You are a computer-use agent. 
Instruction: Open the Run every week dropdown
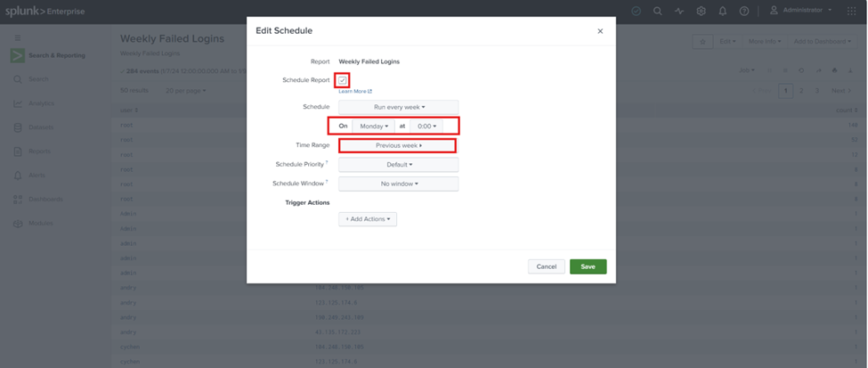click(x=399, y=107)
